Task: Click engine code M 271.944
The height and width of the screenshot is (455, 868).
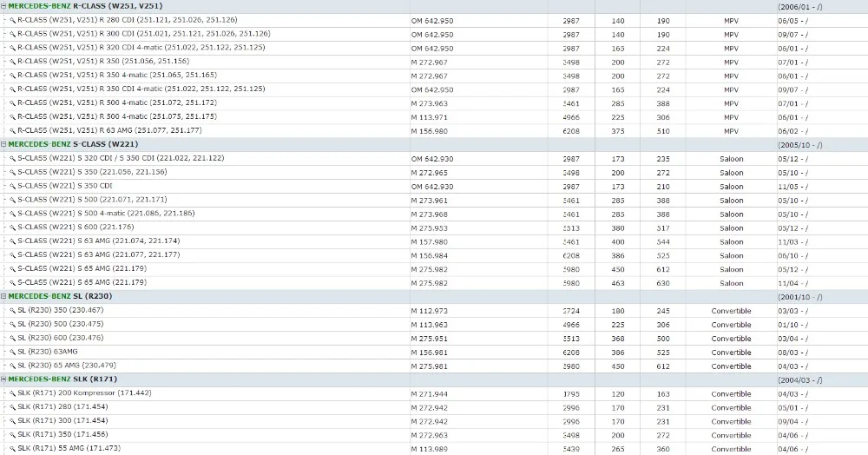Action: point(429,394)
